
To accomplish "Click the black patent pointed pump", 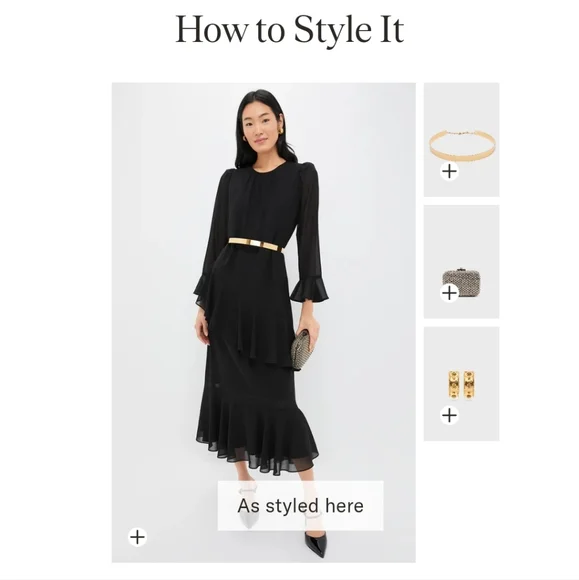I will [x=316, y=542].
